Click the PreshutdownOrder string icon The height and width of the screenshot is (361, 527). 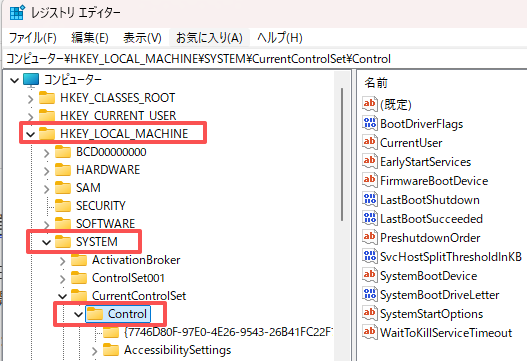(370, 237)
